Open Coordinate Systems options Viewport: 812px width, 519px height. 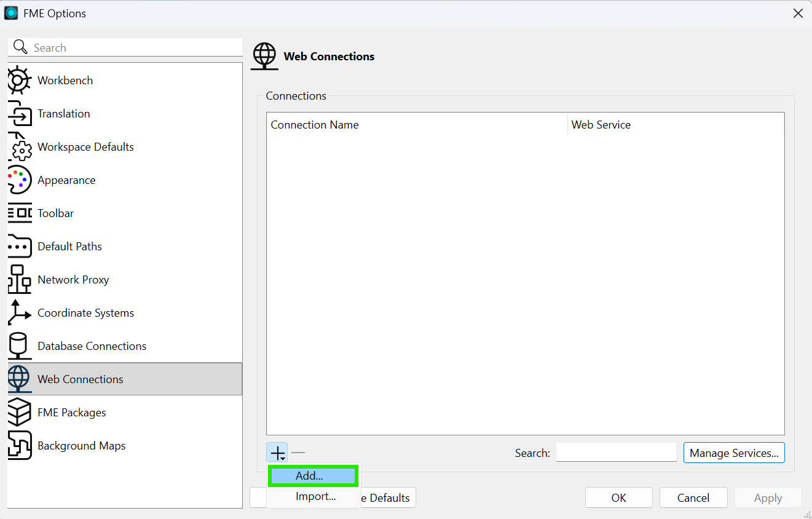click(x=125, y=313)
